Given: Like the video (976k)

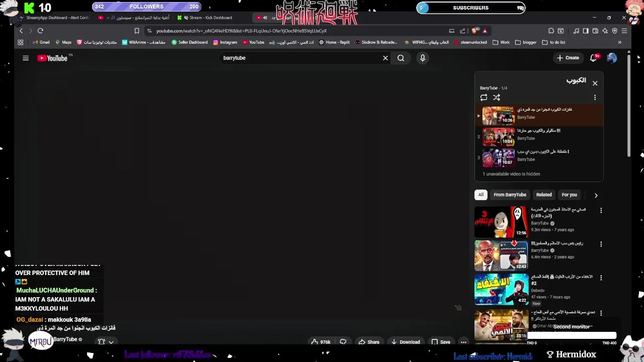Looking at the screenshot, I should pos(320,342).
